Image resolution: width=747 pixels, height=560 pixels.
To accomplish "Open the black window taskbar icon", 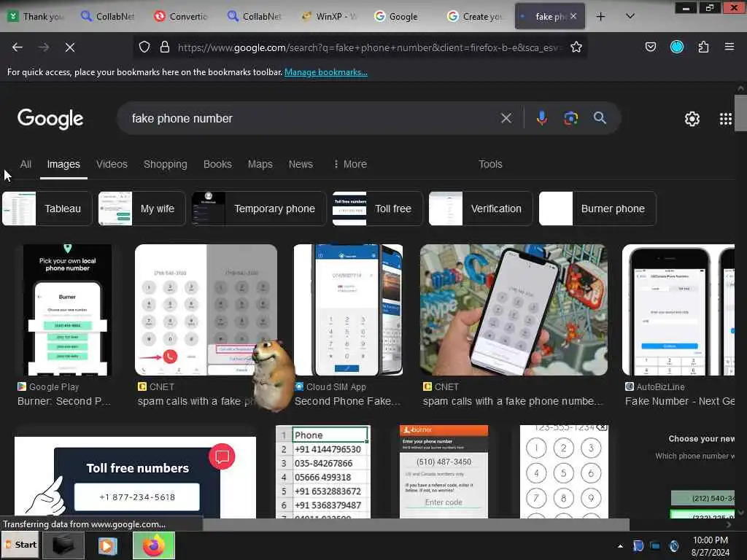I will pos(63,545).
